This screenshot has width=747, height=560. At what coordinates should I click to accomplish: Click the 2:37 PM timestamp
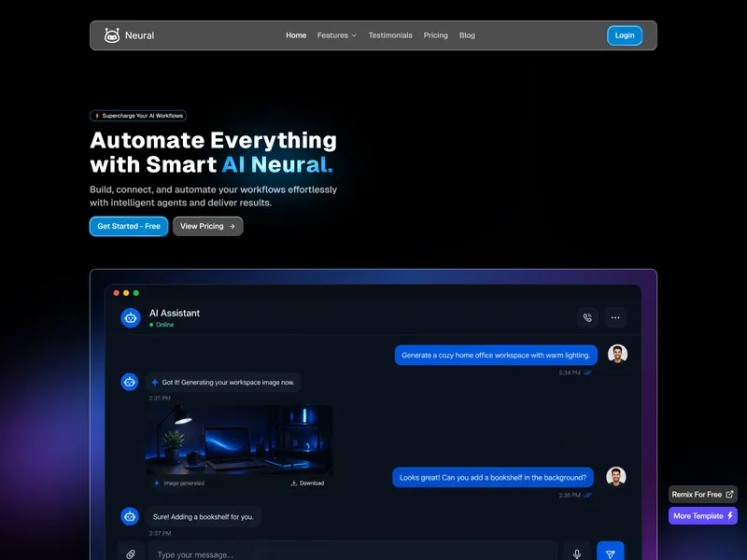160,533
